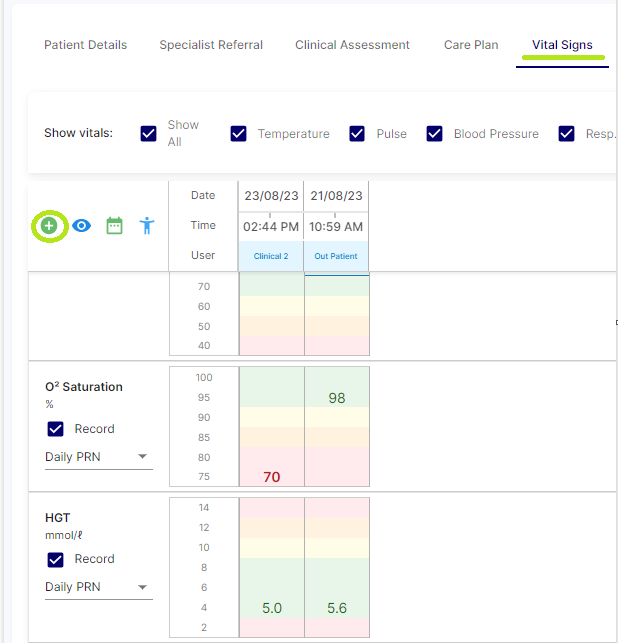
Task: Click the Out Patient user column header
Action: click(x=336, y=256)
